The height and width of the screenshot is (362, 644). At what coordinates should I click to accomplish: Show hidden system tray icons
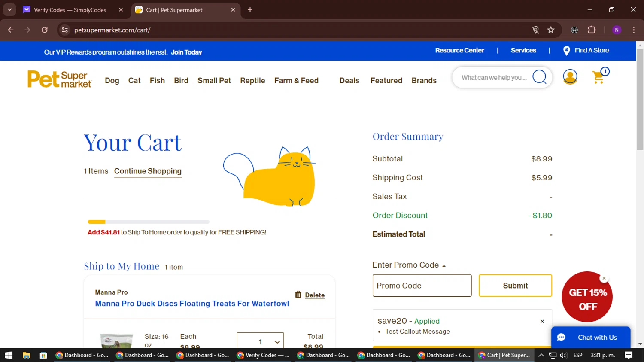tap(541, 355)
